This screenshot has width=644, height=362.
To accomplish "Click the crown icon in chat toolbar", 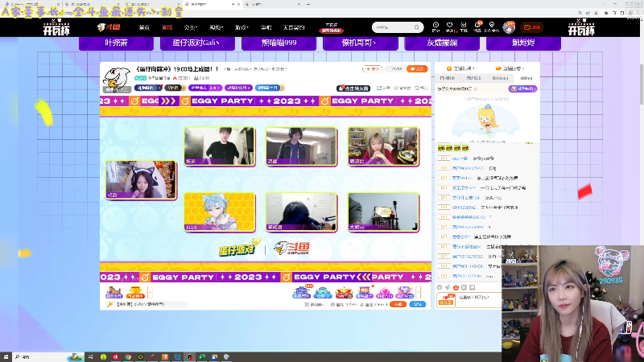I will 456,288.
